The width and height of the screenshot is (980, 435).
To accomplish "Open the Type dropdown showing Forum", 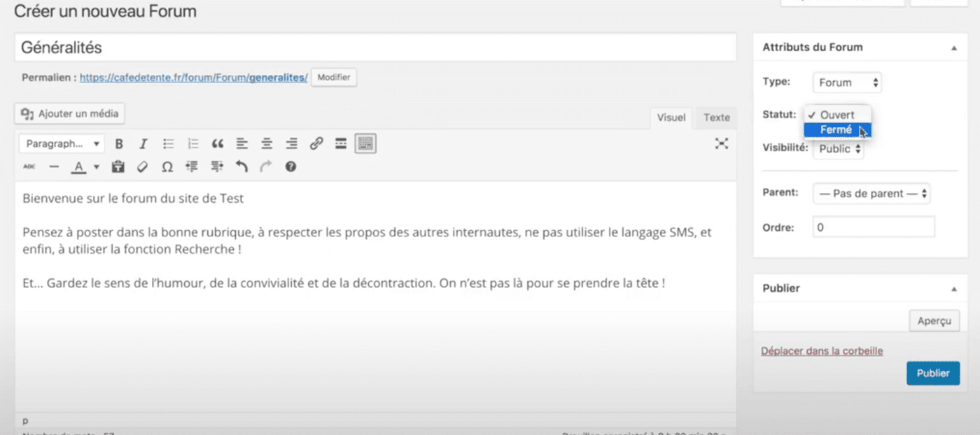I will coord(847,83).
